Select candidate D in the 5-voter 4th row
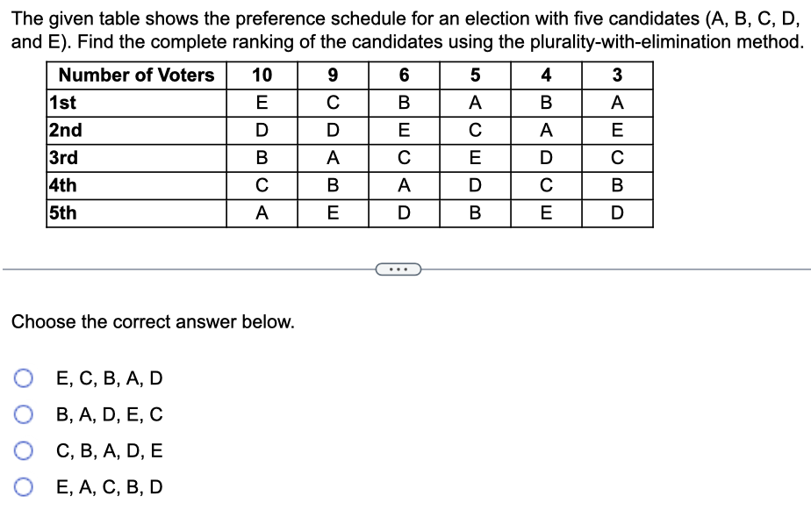Viewport: 811px width, 532px height. [474, 184]
